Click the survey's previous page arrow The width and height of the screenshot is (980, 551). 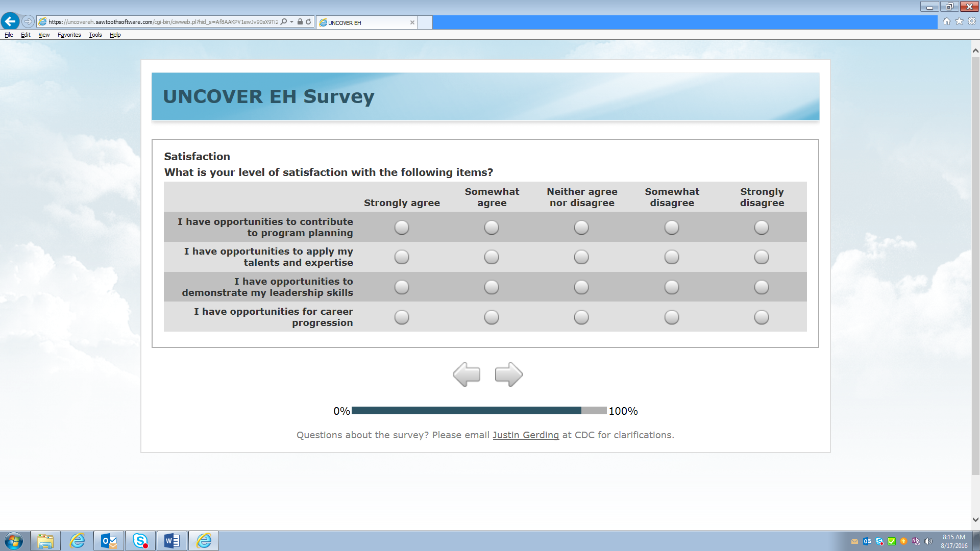tap(467, 374)
